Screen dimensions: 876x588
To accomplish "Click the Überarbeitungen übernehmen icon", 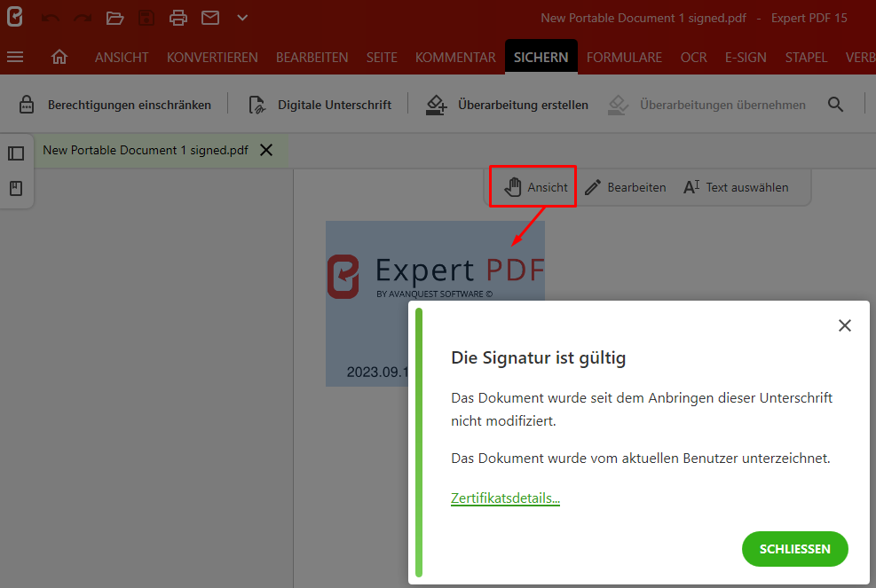I will (618, 105).
